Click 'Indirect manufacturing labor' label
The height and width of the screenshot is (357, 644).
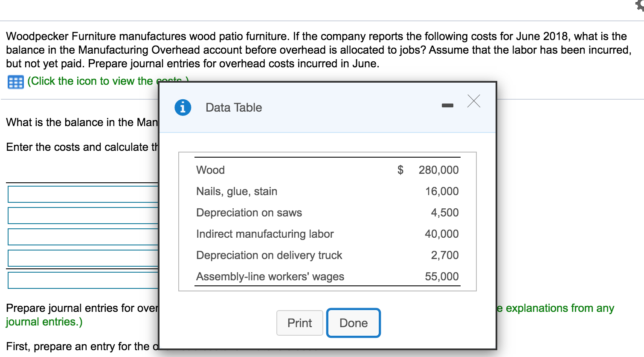(265, 234)
